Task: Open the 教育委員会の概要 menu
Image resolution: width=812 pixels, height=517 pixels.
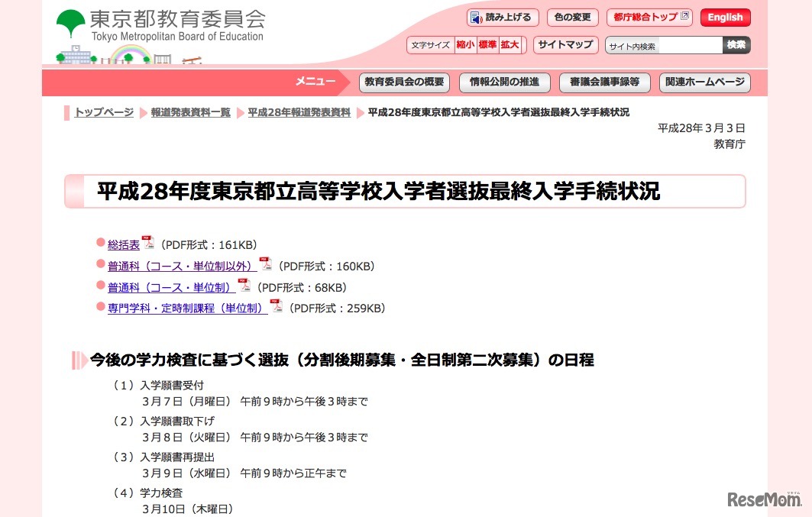Action: tap(404, 82)
